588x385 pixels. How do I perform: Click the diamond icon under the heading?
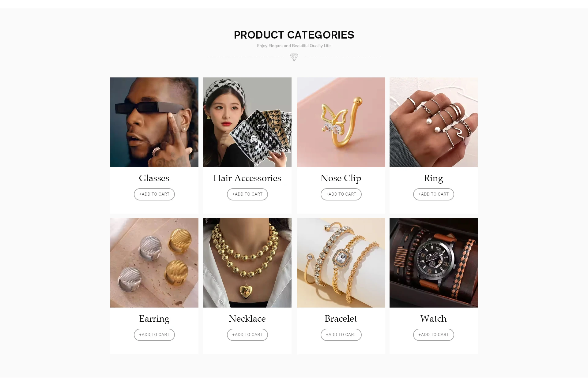point(294,57)
